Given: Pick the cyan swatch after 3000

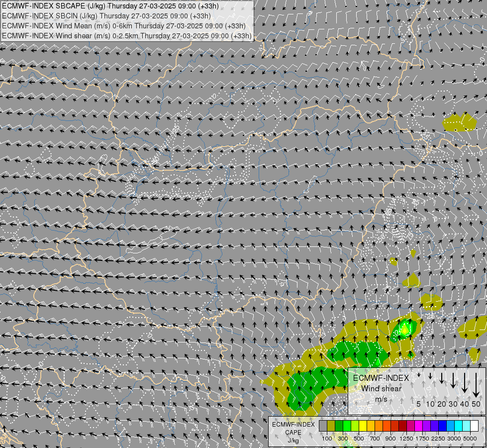Looking at the screenshot, I should 459,426.
